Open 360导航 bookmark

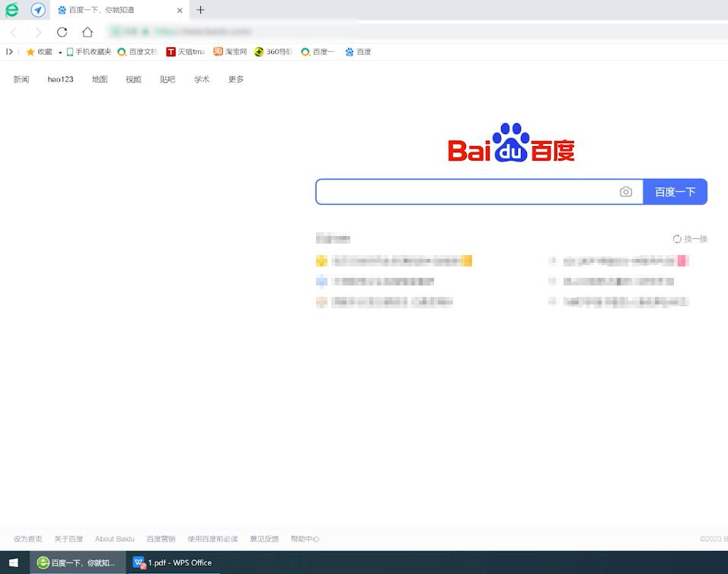pyautogui.click(x=273, y=52)
